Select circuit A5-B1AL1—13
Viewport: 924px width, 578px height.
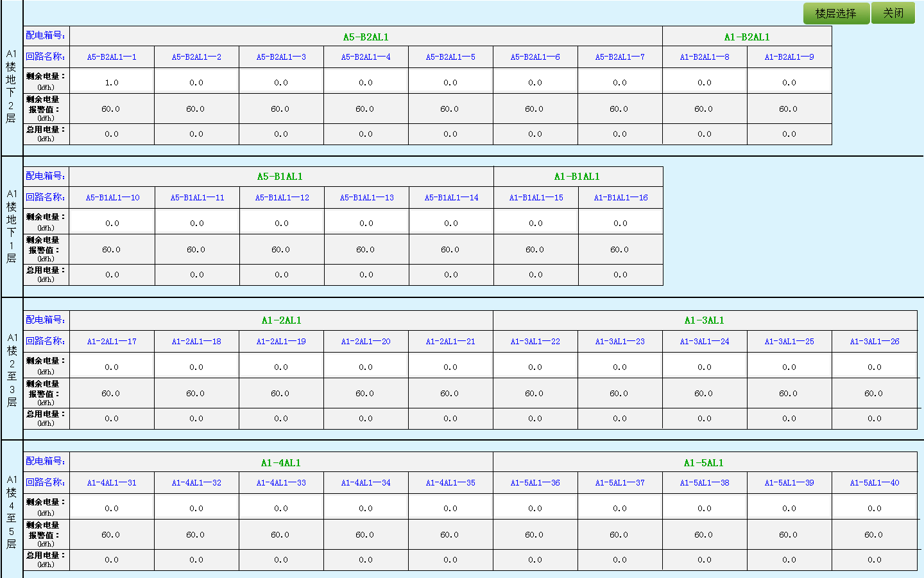click(x=367, y=198)
